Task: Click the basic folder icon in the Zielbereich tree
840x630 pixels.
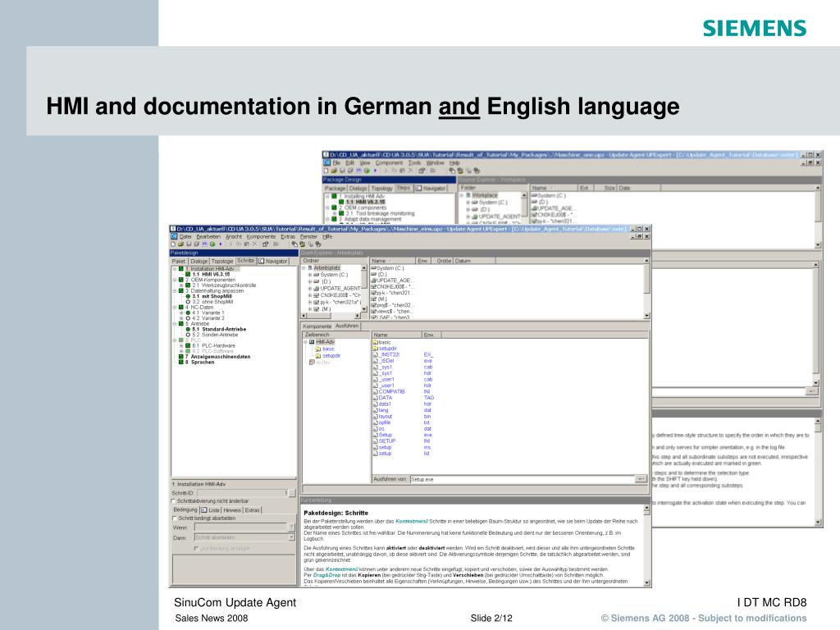Action: click(x=318, y=349)
